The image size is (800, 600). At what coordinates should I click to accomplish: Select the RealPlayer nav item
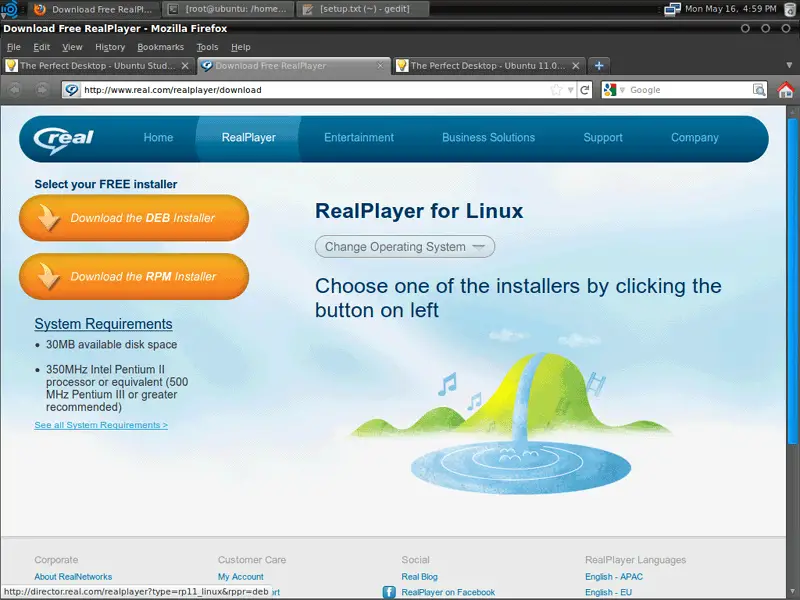(248, 138)
